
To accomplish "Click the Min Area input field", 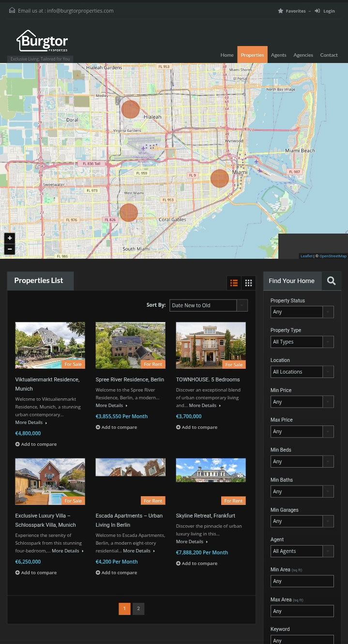I will [x=302, y=581].
